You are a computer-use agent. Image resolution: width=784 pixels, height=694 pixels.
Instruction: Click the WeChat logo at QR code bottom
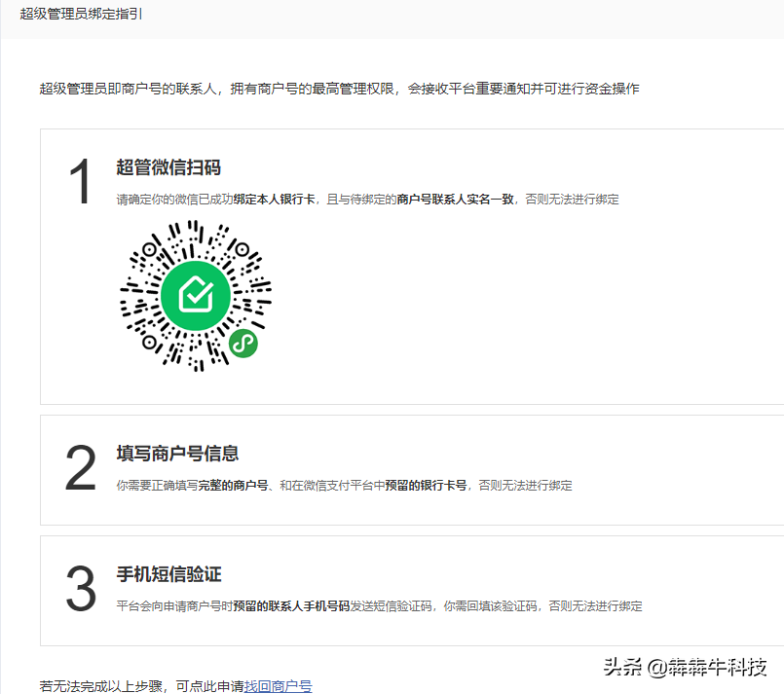[x=242, y=346]
